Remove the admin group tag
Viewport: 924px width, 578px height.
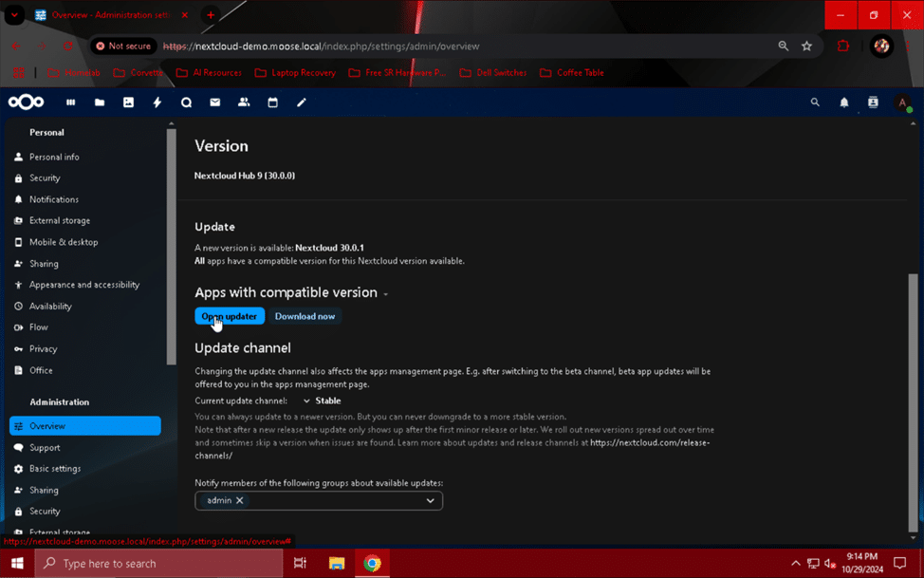pos(239,500)
